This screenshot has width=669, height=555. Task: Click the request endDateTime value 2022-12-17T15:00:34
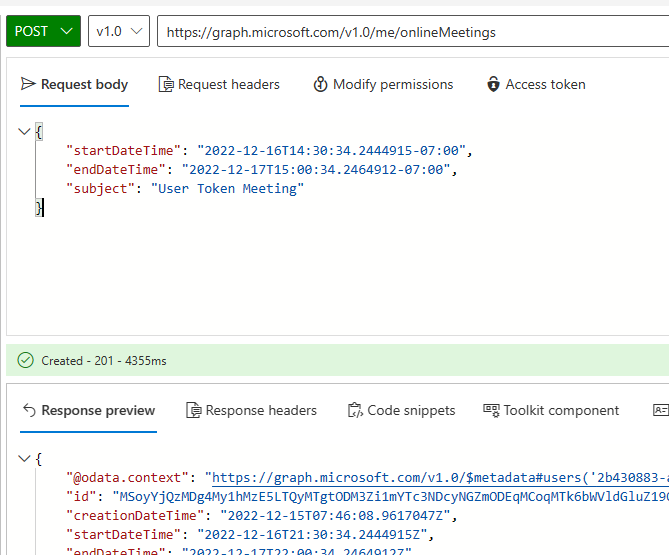[x=316, y=169]
